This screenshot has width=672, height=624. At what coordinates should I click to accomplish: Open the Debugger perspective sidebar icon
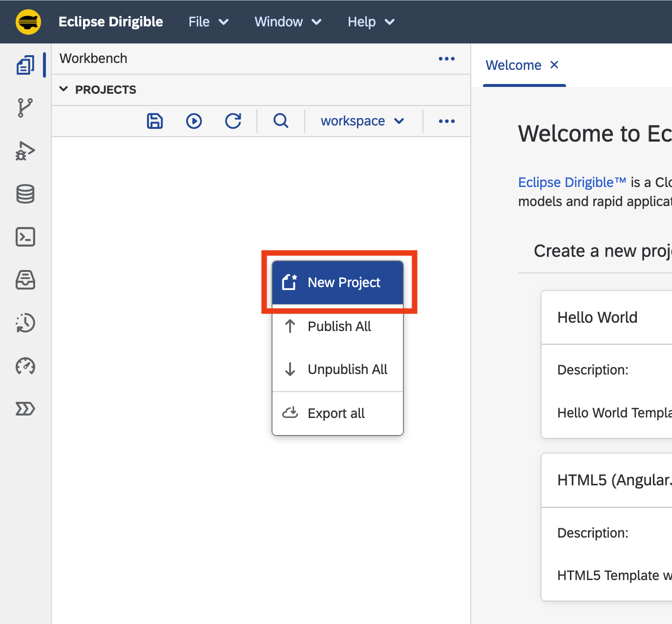pyautogui.click(x=25, y=151)
